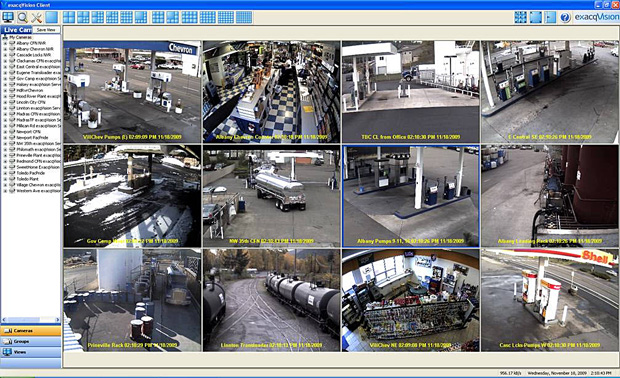Click status bar date Wednesday, November 18, 2009
The image size is (620, 378).
click(557, 373)
